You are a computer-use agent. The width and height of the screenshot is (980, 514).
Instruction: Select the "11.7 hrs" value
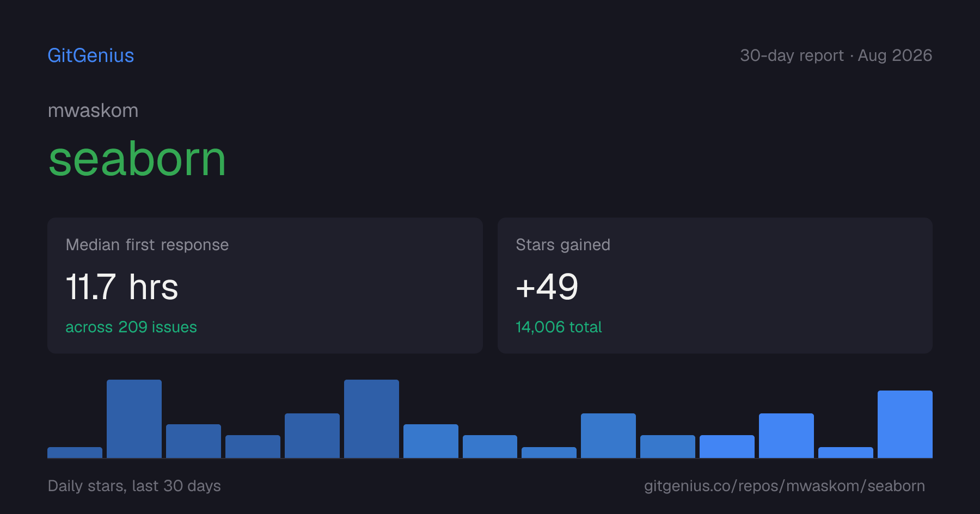tap(122, 287)
